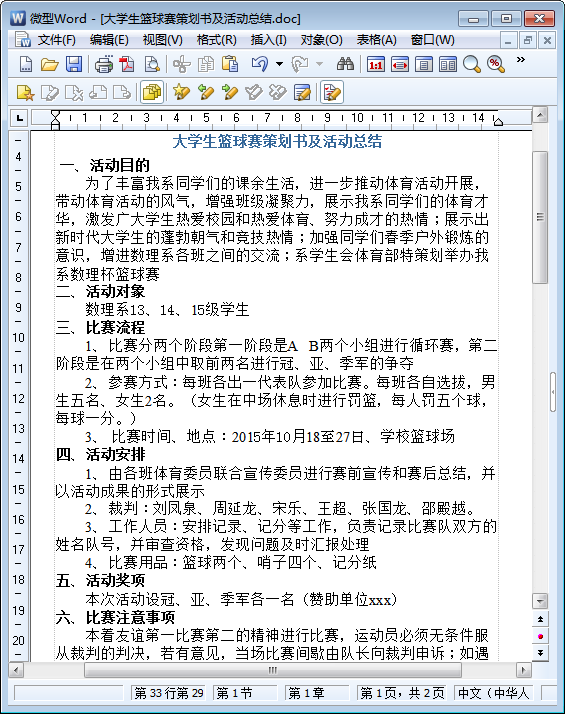
Task: Toggle the track changes pencil-note button
Action: 331,92
